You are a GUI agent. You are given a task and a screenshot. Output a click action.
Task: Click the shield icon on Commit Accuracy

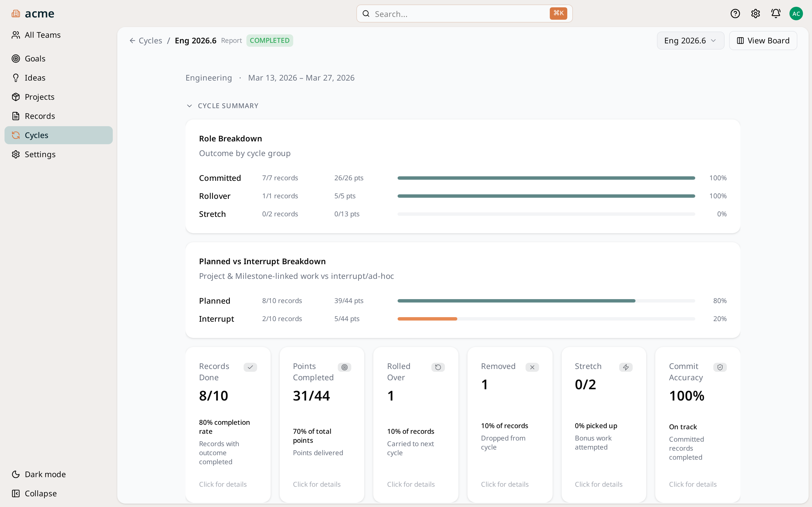720,367
